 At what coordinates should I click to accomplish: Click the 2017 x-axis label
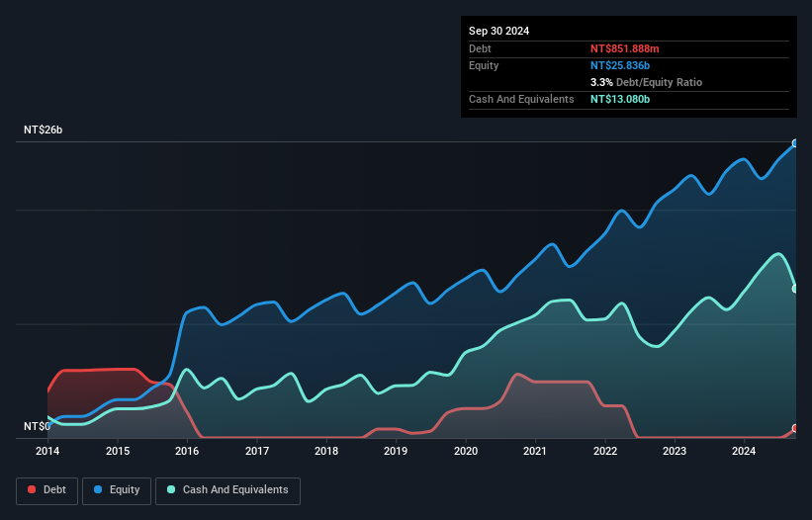257,451
